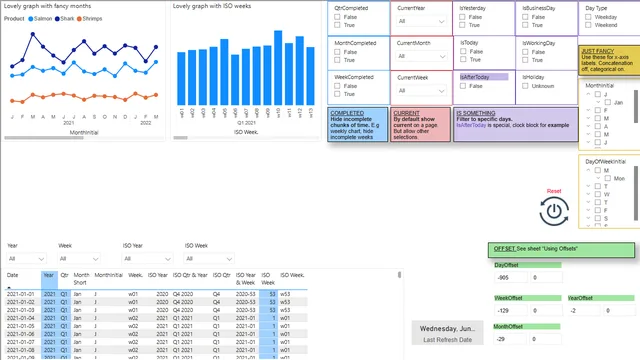The width and height of the screenshot is (640, 360).
Task: Edit DayOffset lower value field -905
Action: click(511, 278)
